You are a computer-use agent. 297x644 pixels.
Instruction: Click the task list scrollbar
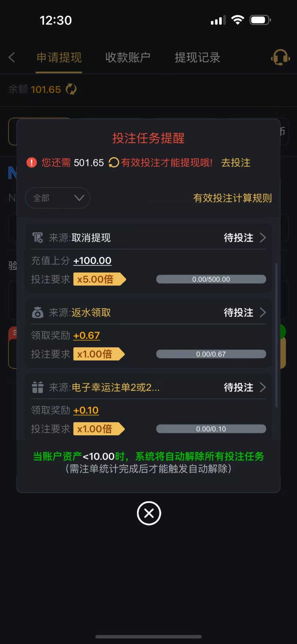[x=276, y=335]
